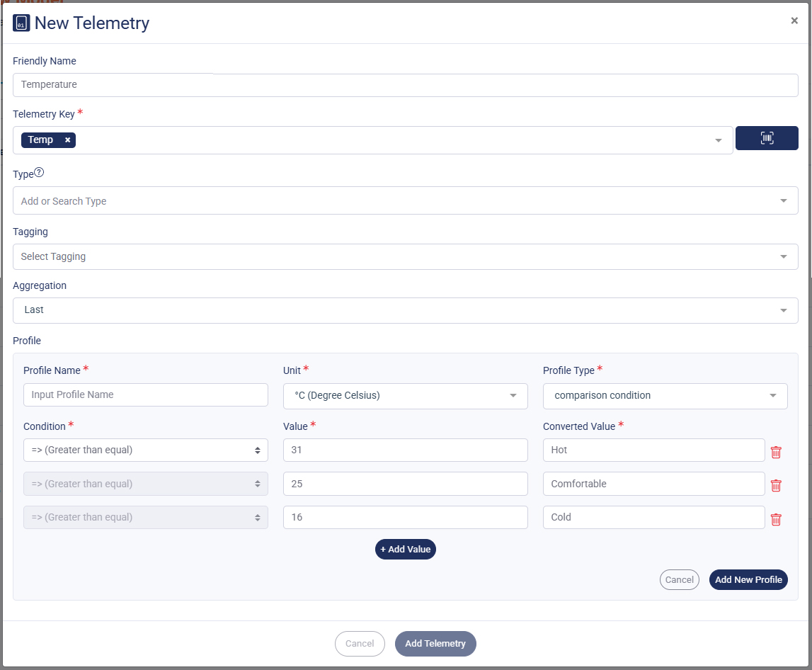Close the New Telemetry dialog
The image size is (812, 670).
pos(794,21)
